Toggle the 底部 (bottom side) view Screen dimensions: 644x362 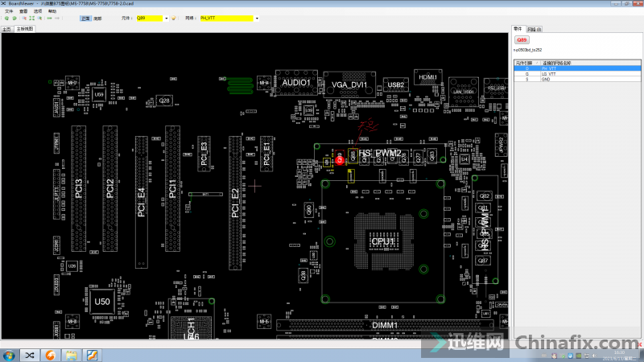97,17
